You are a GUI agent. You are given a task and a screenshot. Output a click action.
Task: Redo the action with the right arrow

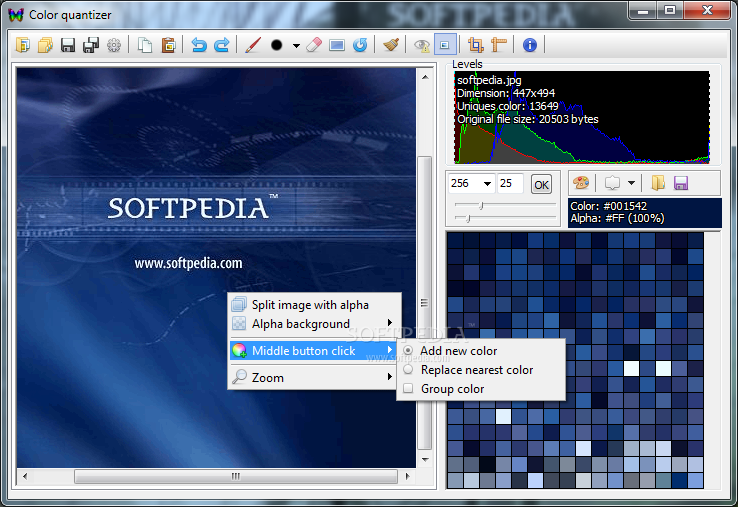pos(222,45)
